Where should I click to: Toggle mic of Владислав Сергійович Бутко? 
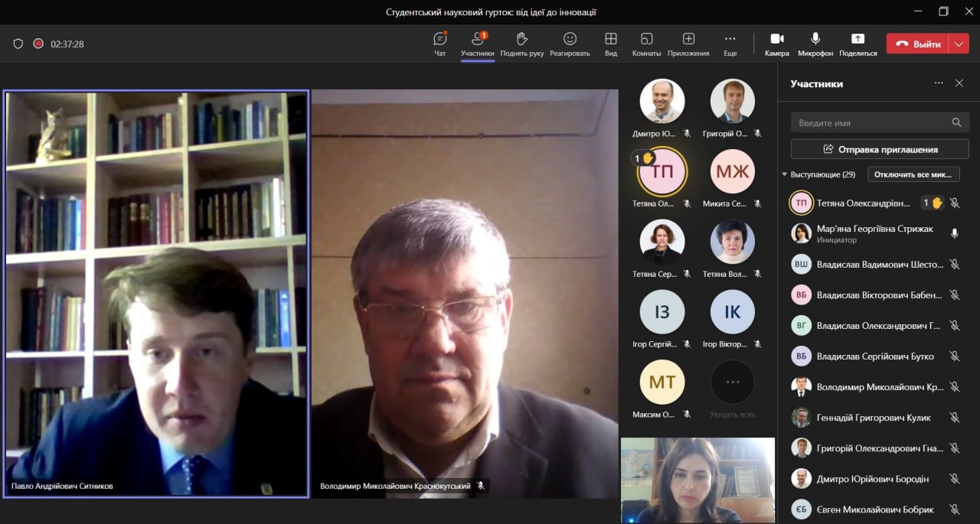(x=955, y=356)
